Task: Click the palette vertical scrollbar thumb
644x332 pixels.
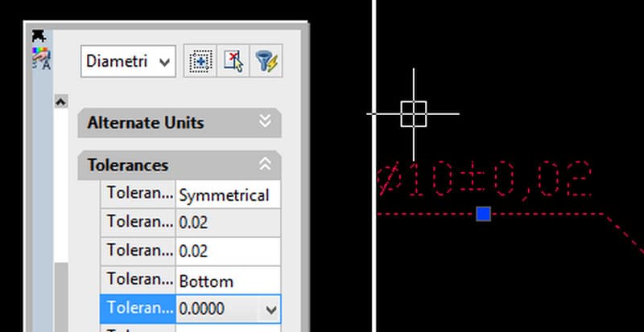Action: click(x=61, y=297)
